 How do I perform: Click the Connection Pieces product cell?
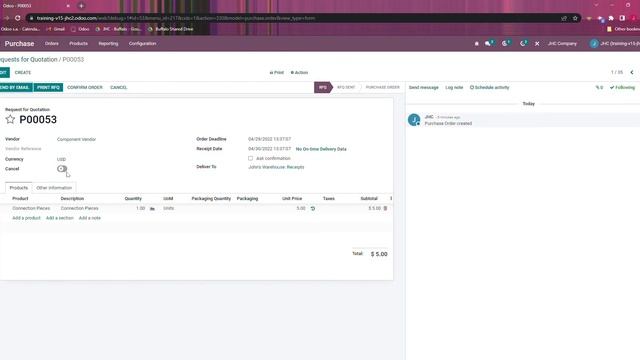point(31,208)
